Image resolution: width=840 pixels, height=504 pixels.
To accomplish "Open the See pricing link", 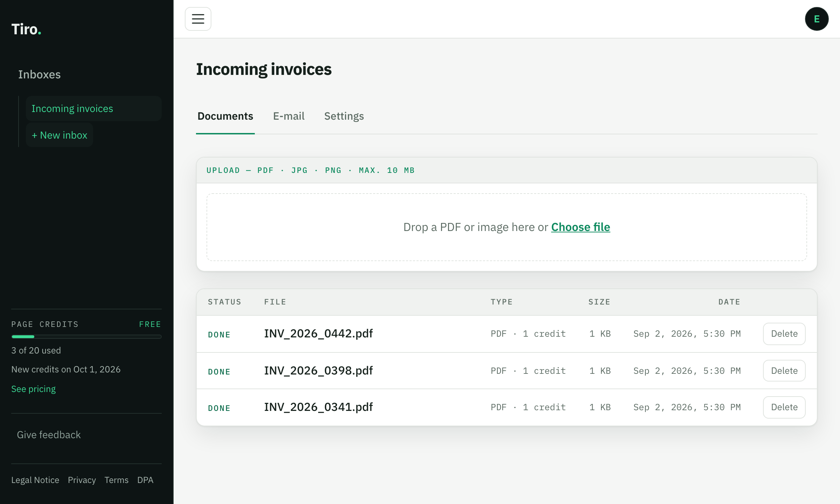I will (x=34, y=389).
